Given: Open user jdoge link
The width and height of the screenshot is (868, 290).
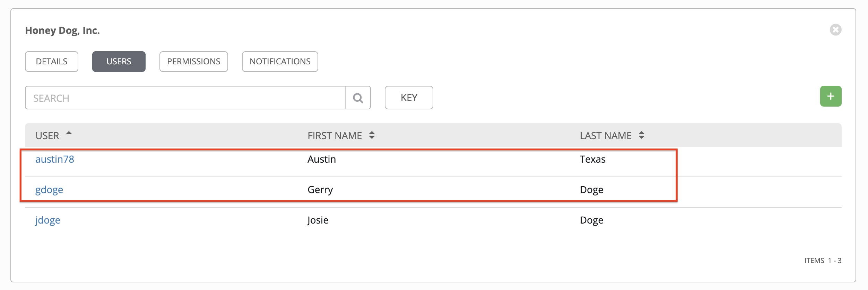Looking at the screenshot, I should tap(47, 220).
